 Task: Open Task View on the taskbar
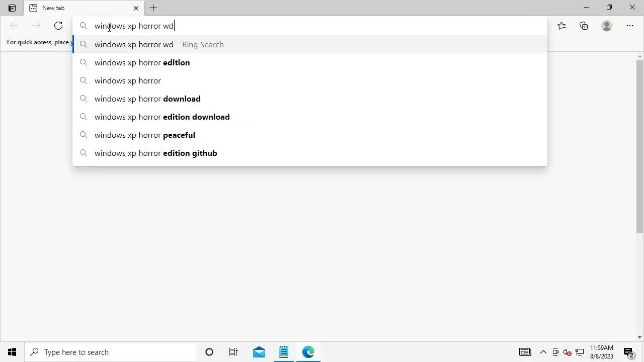233,352
